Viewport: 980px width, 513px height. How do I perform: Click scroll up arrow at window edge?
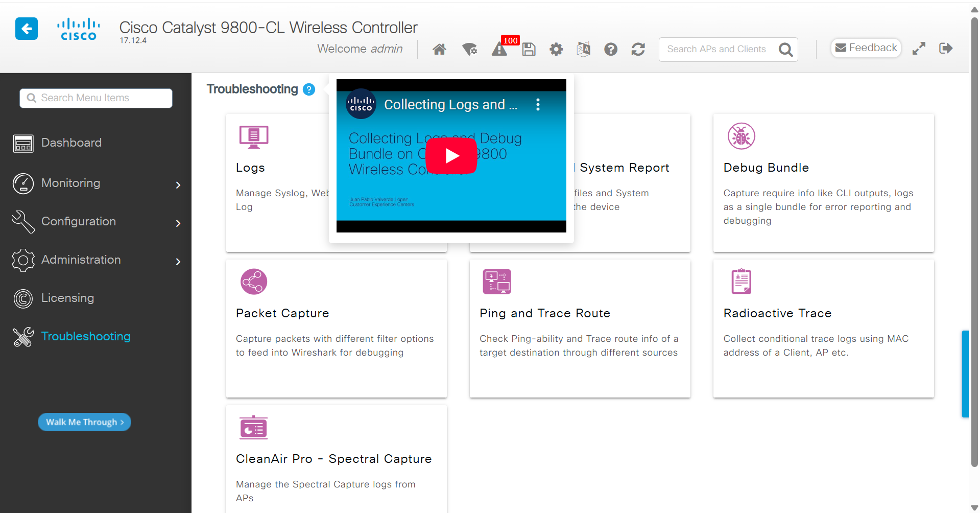click(974, 9)
